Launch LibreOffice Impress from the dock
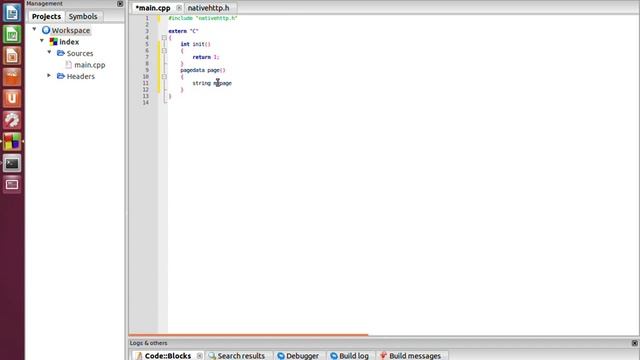The height and width of the screenshot is (360, 640). pyautogui.click(x=12, y=56)
